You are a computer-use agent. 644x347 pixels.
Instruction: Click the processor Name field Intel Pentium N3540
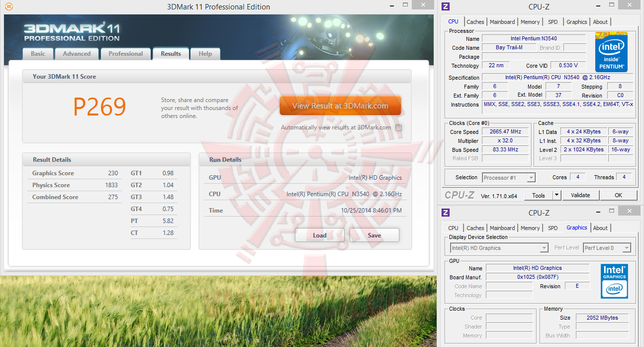click(534, 38)
